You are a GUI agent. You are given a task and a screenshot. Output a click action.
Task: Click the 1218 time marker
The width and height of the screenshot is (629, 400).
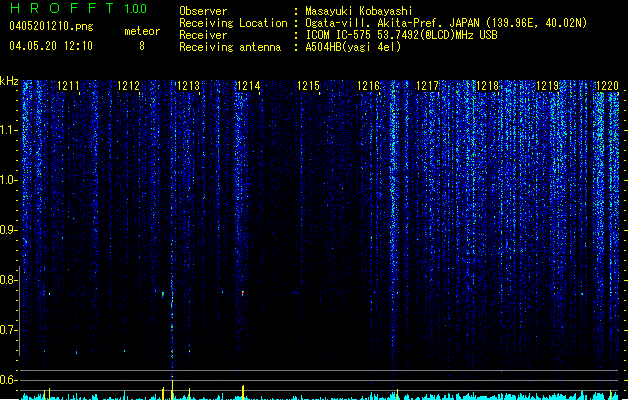[x=487, y=86]
